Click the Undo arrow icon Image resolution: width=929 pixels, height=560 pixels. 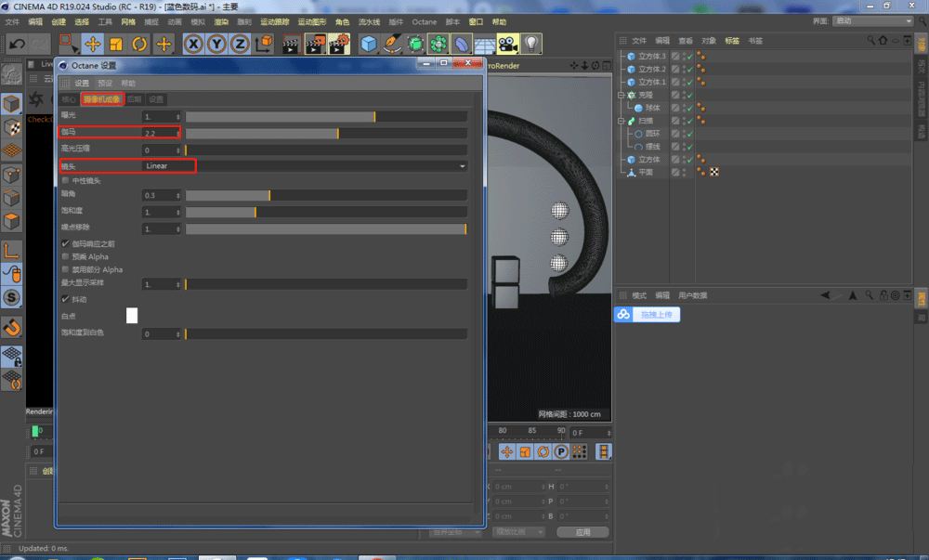(x=16, y=44)
